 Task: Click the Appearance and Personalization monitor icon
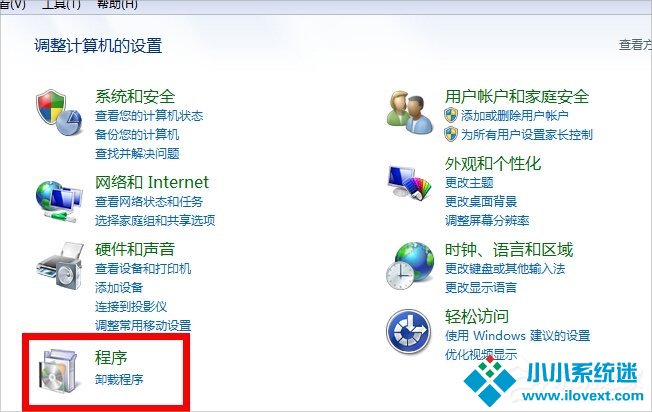410,183
